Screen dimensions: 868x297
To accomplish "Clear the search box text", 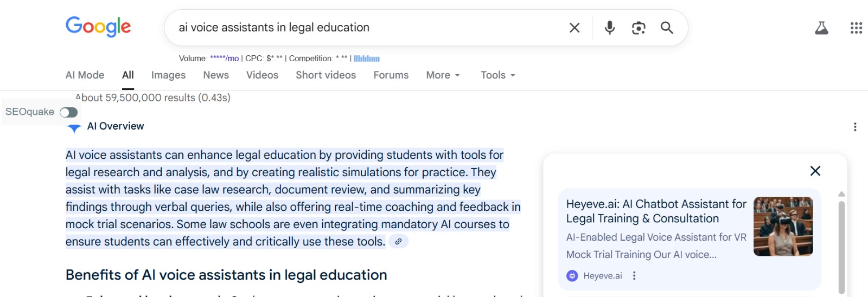I will click(x=575, y=28).
